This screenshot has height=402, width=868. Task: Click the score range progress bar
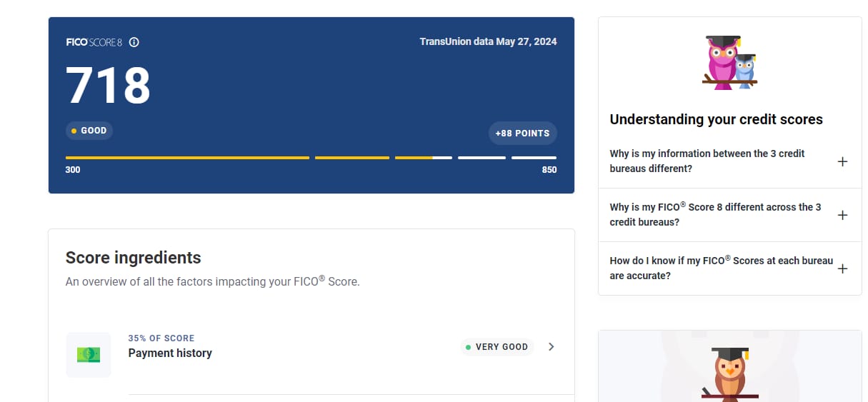tap(311, 157)
